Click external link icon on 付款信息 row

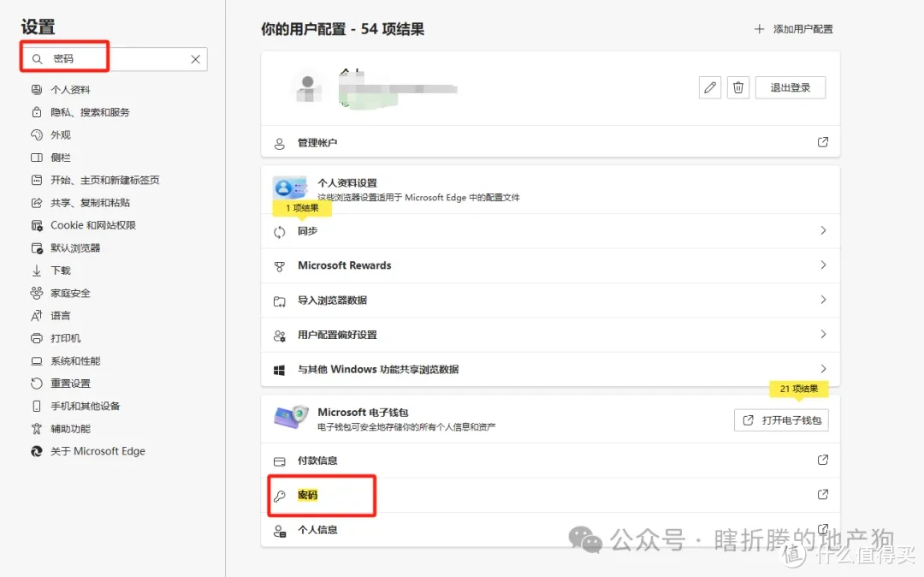click(x=823, y=460)
